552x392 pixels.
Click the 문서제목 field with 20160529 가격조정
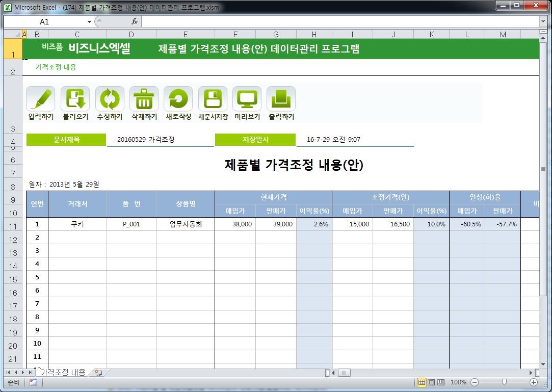pos(160,140)
